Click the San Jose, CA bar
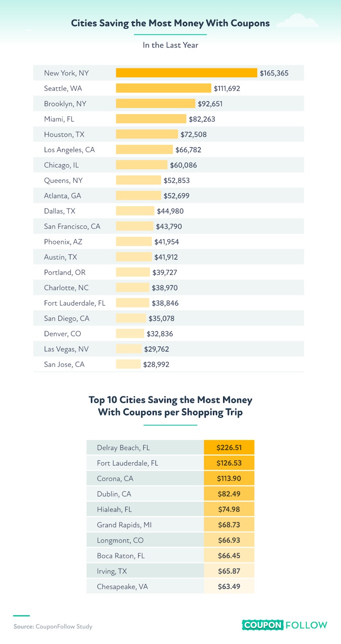The width and height of the screenshot is (341, 644). pyautogui.click(x=128, y=364)
